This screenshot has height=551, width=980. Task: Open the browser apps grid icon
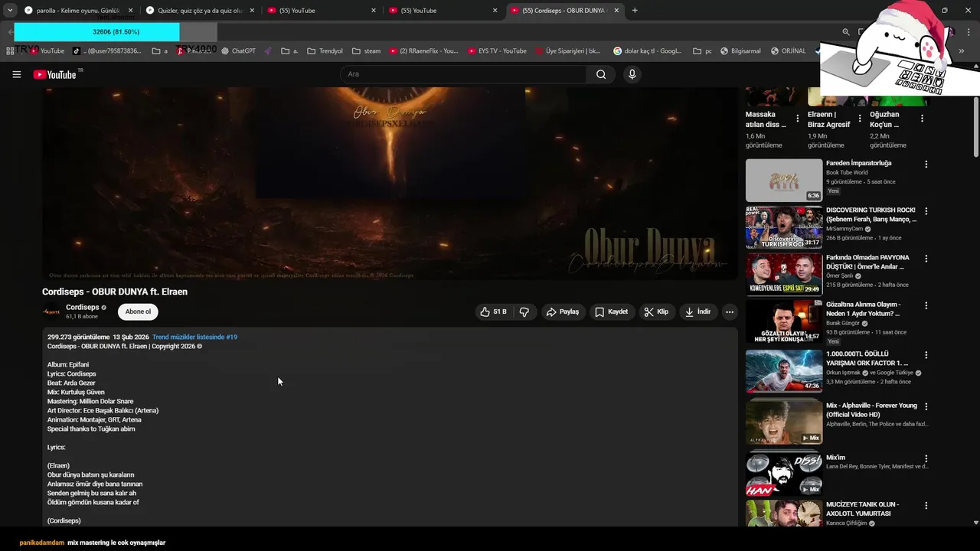click(10, 51)
